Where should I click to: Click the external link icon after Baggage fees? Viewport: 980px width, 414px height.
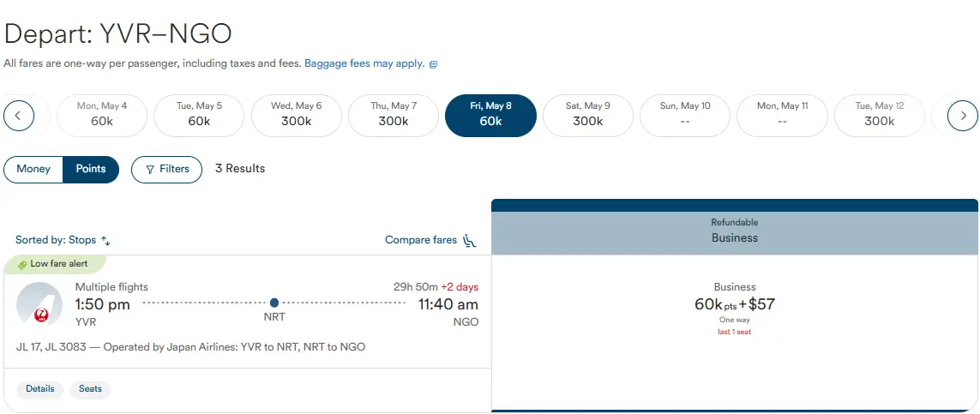(x=433, y=64)
